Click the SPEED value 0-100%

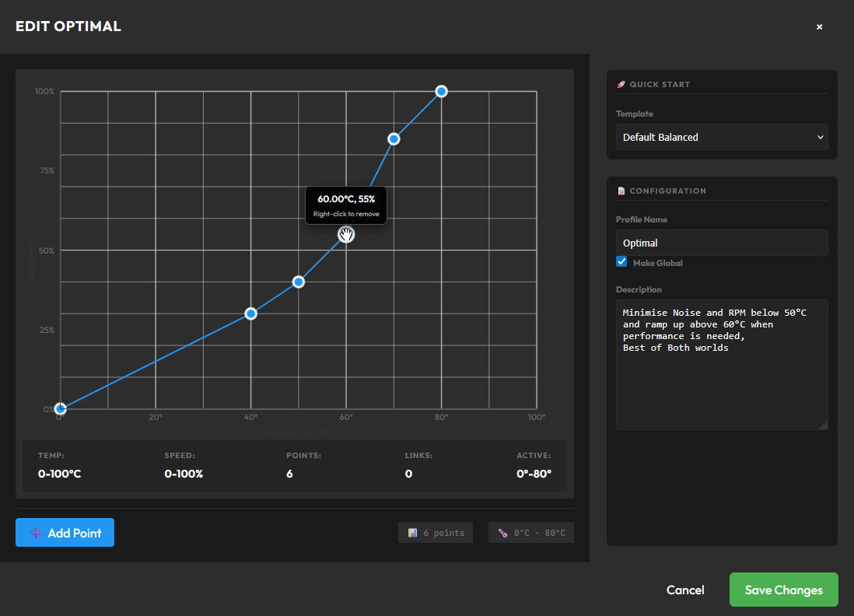(184, 474)
